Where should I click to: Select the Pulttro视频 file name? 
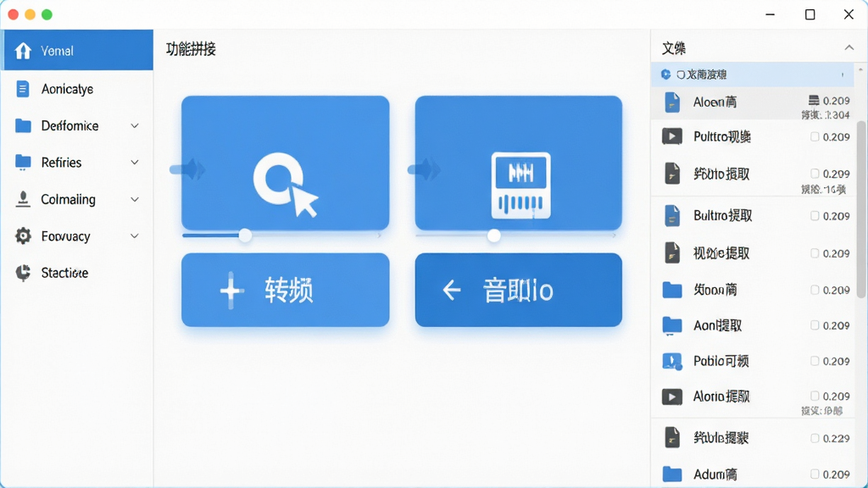coord(722,136)
